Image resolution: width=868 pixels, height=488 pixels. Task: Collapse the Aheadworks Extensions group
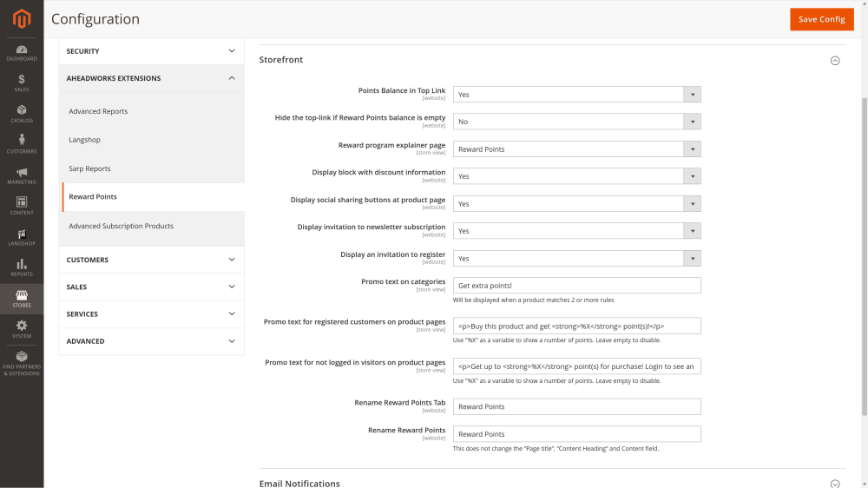pyautogui.click(x=151, y=78)
